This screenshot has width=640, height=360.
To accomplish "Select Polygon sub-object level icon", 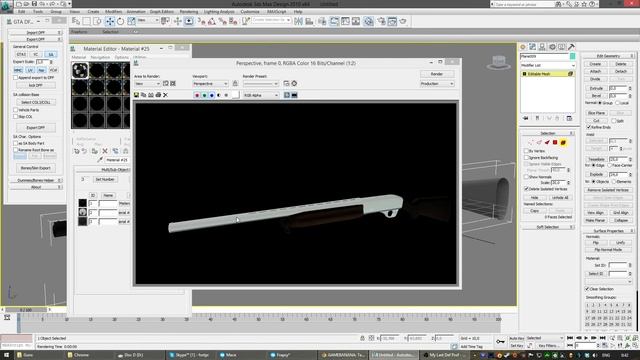I will [x=555, y=142].
